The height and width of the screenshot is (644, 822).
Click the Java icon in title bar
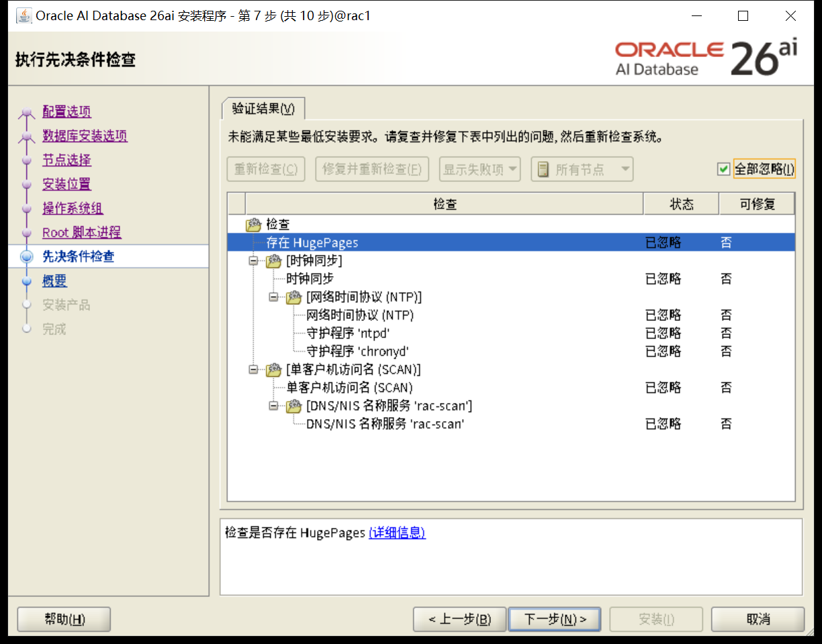pyautogui.click(x=24, y=15)
